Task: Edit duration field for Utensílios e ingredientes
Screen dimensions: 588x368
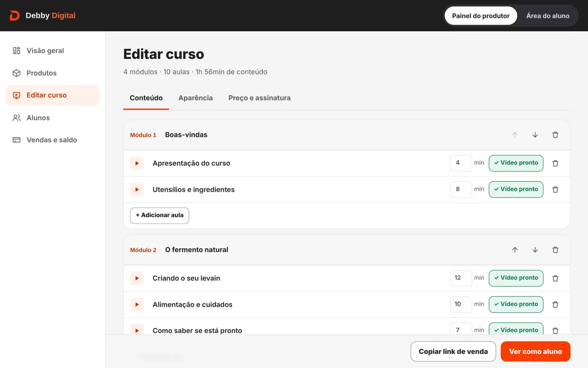Action: point(461,189)
